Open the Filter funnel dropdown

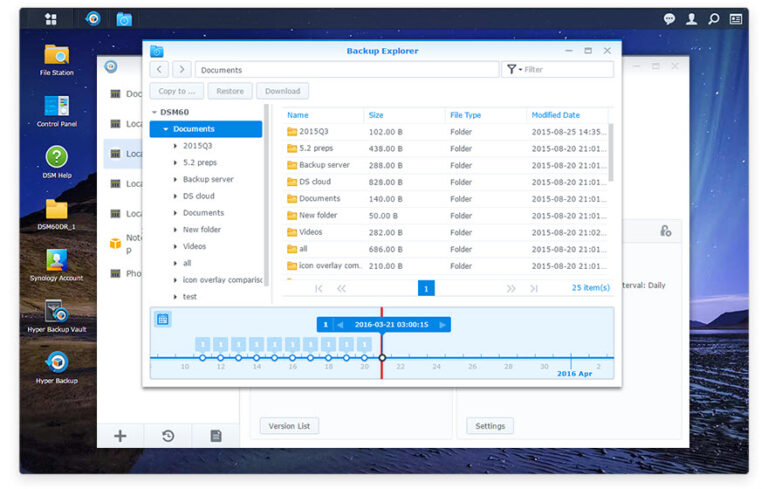513,70
